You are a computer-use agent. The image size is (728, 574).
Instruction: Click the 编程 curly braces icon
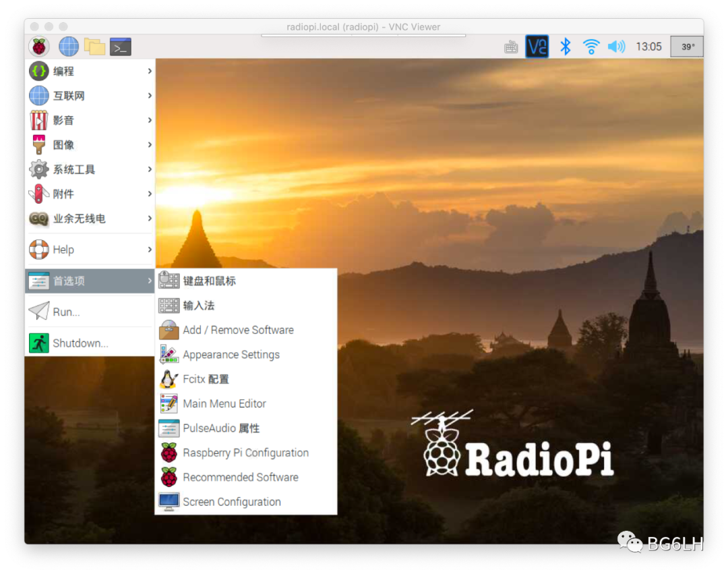coord(39,71)
